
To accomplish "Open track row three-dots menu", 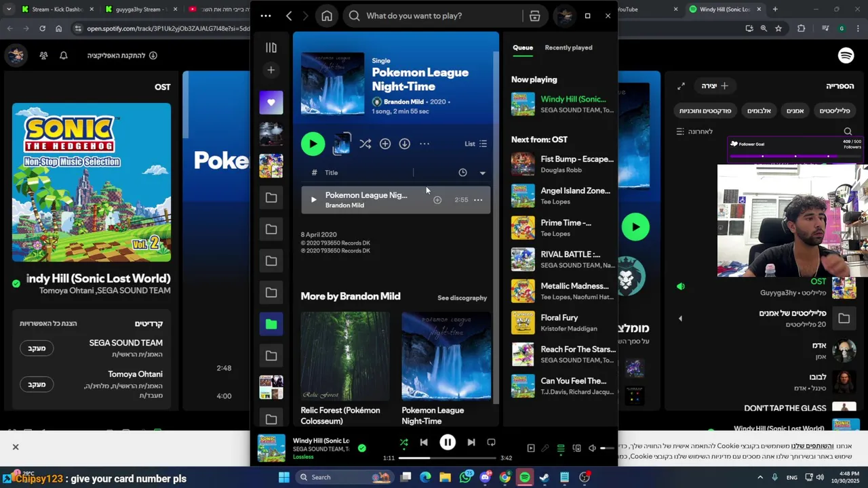I will coord(478,200).
